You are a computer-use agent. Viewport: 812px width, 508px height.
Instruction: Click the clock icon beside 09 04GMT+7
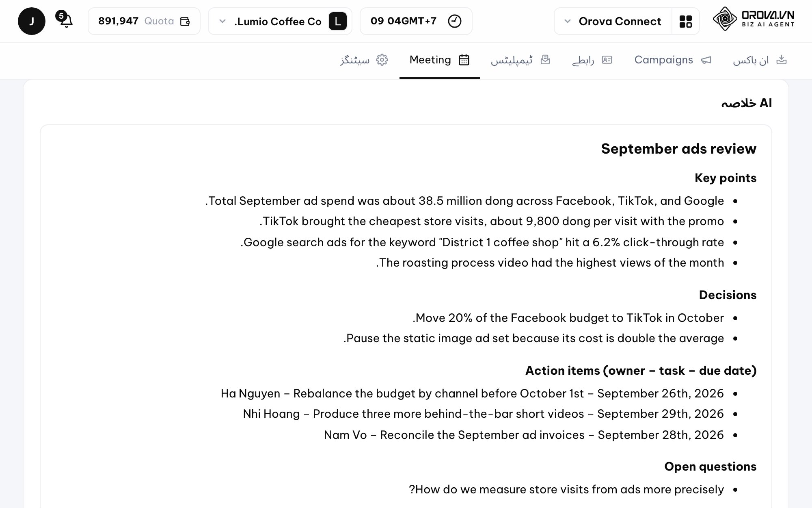(x=454, y=21)
